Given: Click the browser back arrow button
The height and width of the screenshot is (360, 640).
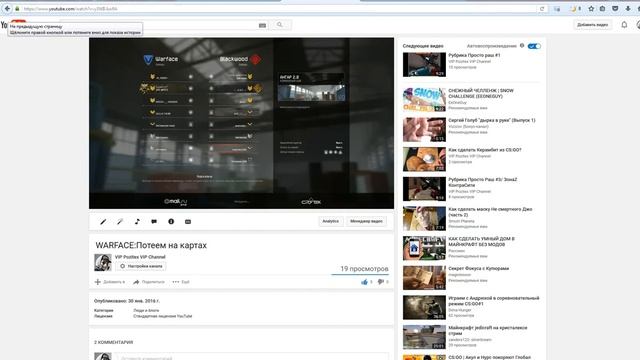Looking at the screenshot, I should tap(7, 9).
